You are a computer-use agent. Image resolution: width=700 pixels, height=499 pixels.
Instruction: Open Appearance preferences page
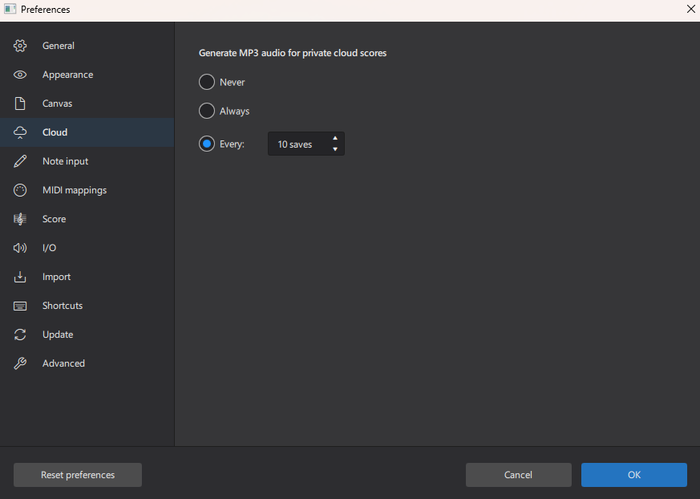[x=87, y=75]
